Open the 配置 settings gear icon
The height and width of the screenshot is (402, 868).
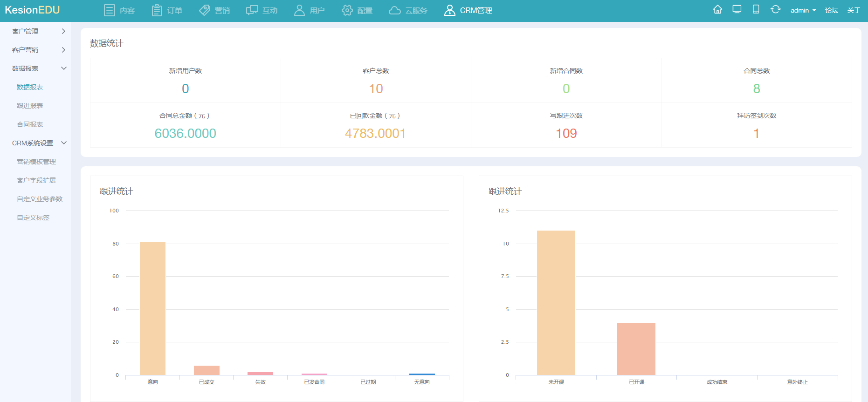click(x=347, y=10)
